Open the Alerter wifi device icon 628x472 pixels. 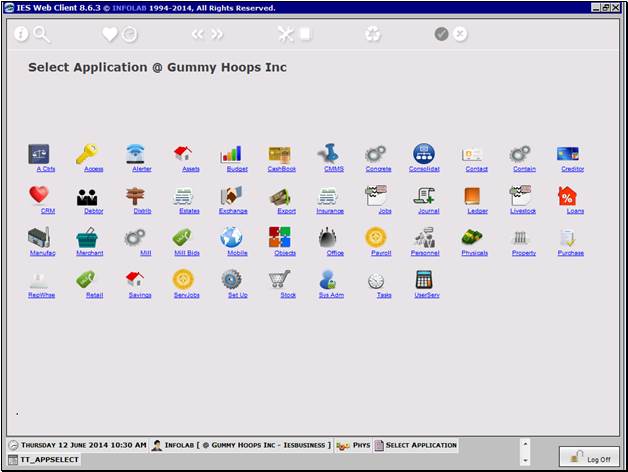[135, 154]
